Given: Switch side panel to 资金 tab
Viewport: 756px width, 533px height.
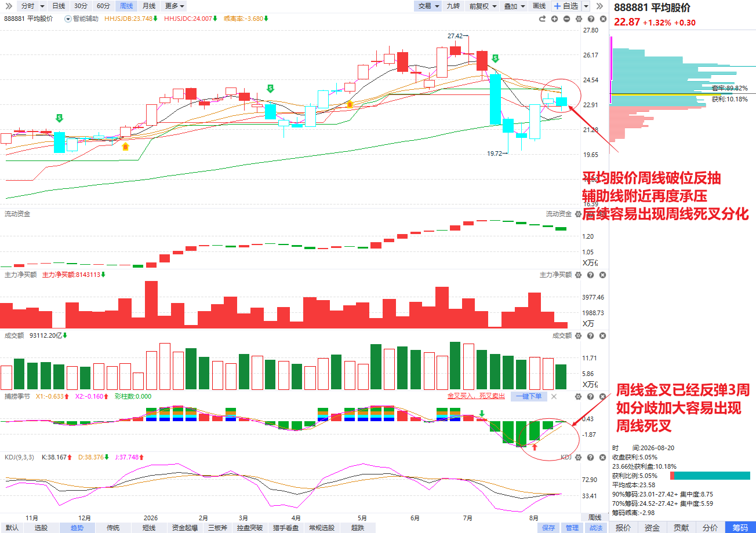Looking at the screenshot, I should 652,528.
